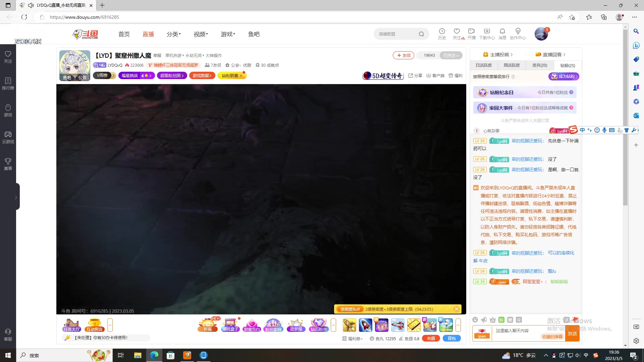Open 下载中心 download icon
This screenshot has width=644, height=362.
click(x=487, y=34)
